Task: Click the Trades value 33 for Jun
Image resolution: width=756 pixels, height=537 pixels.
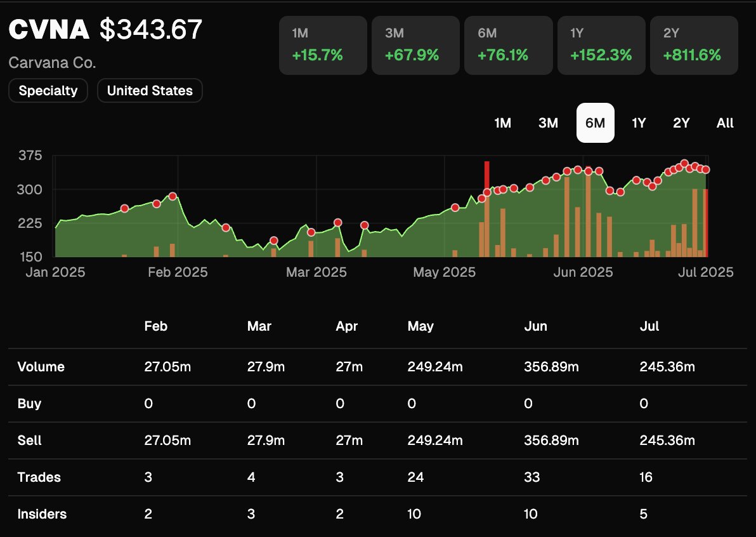Action: coord(532,477)
